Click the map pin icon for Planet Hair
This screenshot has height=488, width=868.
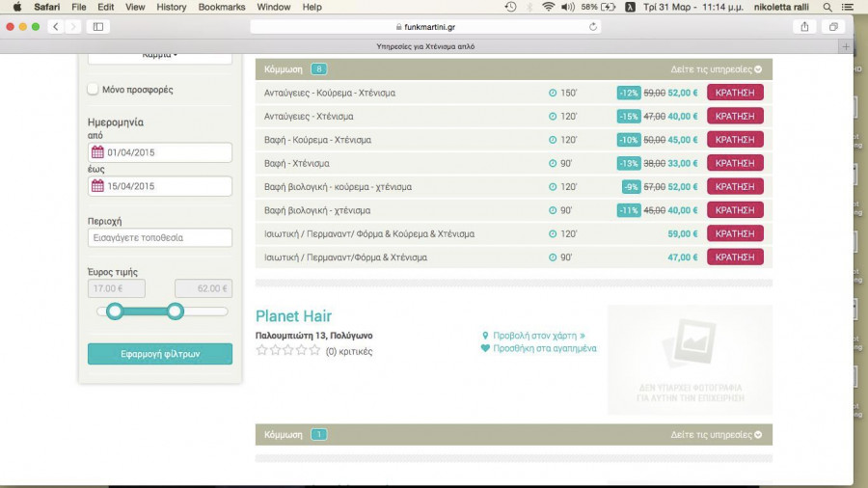(486, 336)
